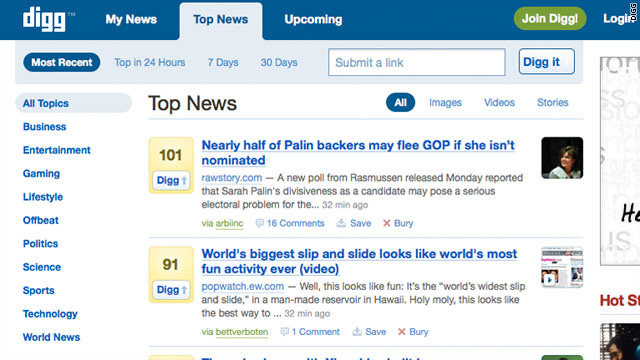
Task: Select Top News tab
Action: tap(220, 19)
